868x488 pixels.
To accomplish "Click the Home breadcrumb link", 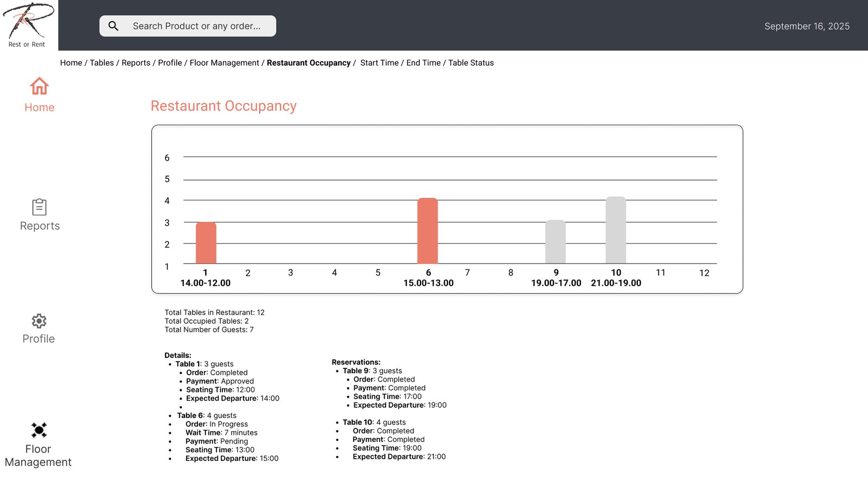I will tap(71, 63).
